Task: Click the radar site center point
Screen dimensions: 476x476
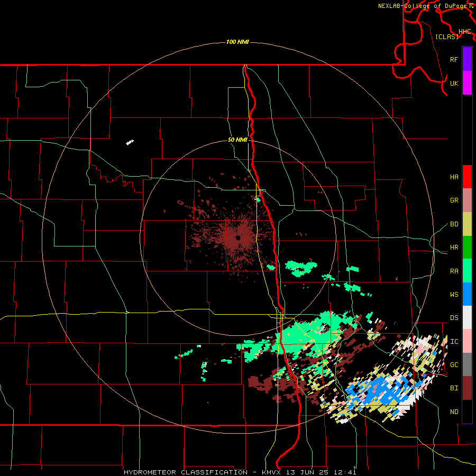Action: pos(239,237)
